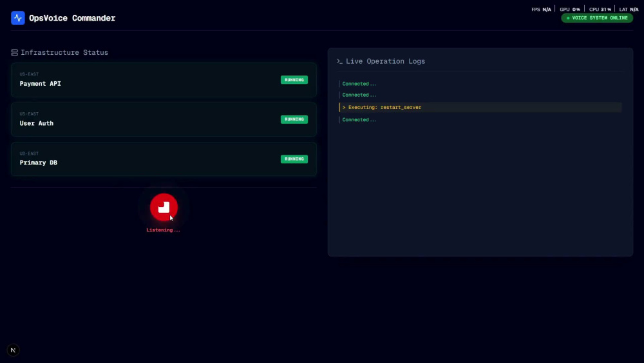
Task: Click the GPU 0% readout
Action: [x=570, y=10]
